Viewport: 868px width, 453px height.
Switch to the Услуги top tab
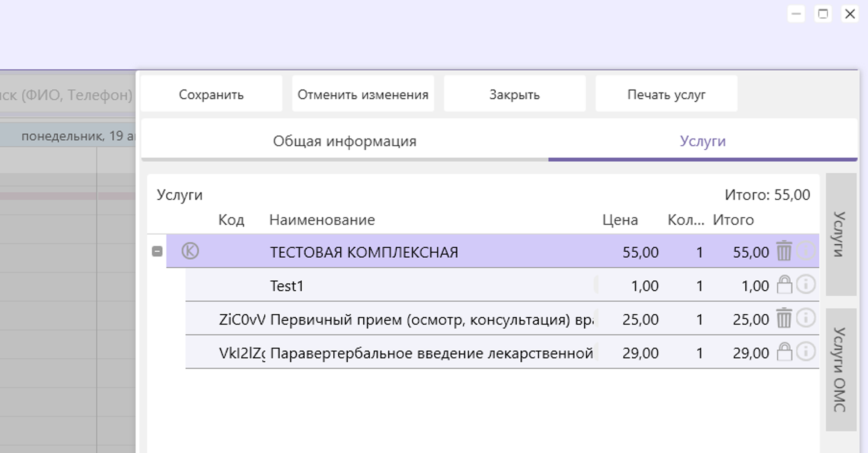703,141
